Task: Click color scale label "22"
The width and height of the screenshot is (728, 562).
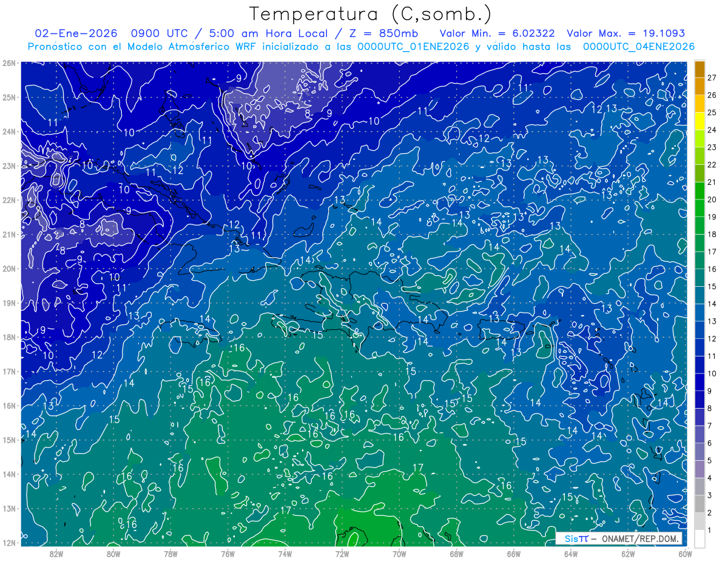Action: point(712,165)
